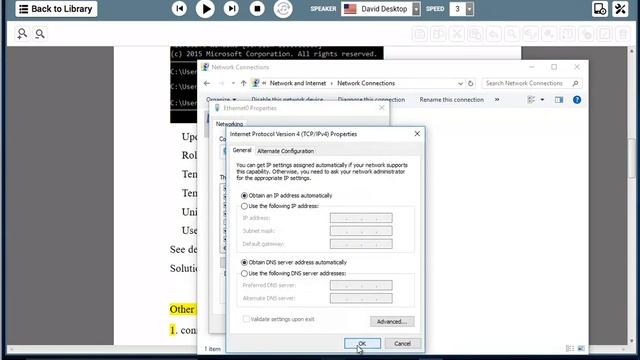
Task: Skip to previous section in reader
Action: coord(179,9)
